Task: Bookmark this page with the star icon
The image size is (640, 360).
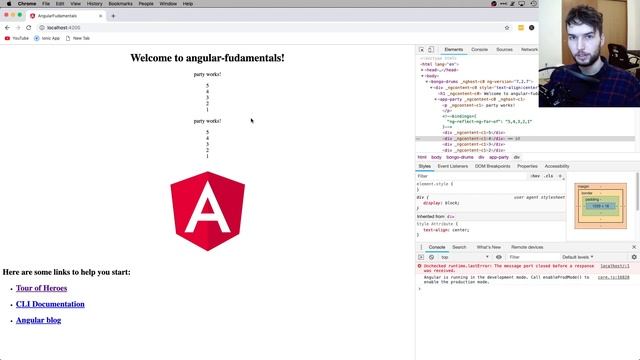Action: coord(507,28)
